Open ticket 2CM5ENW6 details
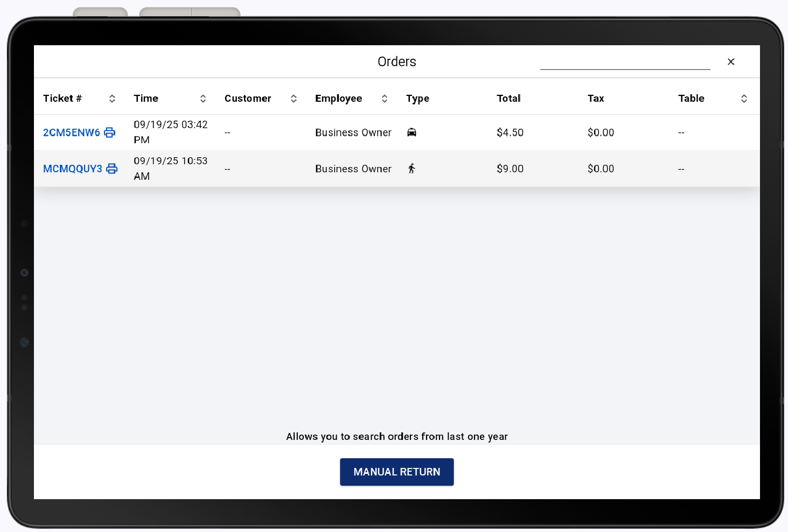The width and height of the screenshot is (788, 532). pyautogui.click(x=72, y=132)
